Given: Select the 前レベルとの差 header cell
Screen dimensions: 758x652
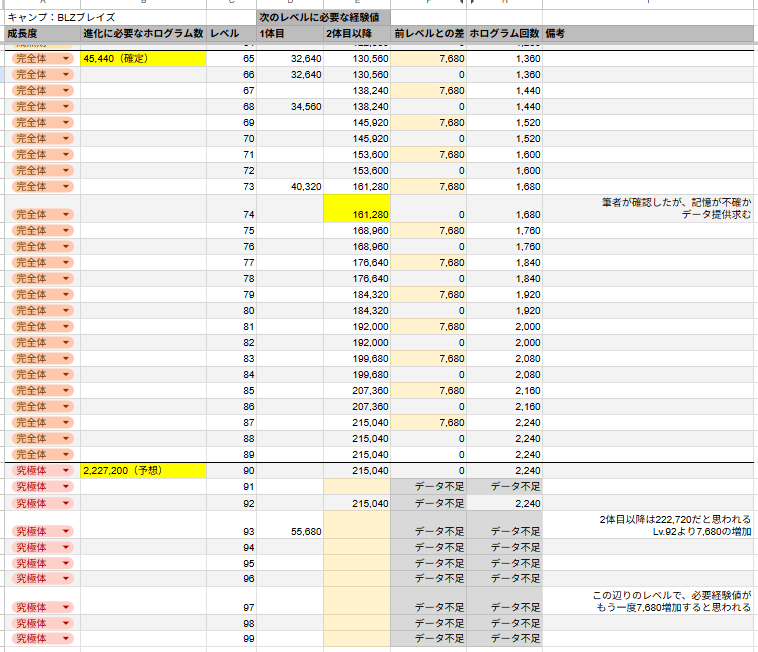Looking at the screenshot, I should click(x=428, y=34).
